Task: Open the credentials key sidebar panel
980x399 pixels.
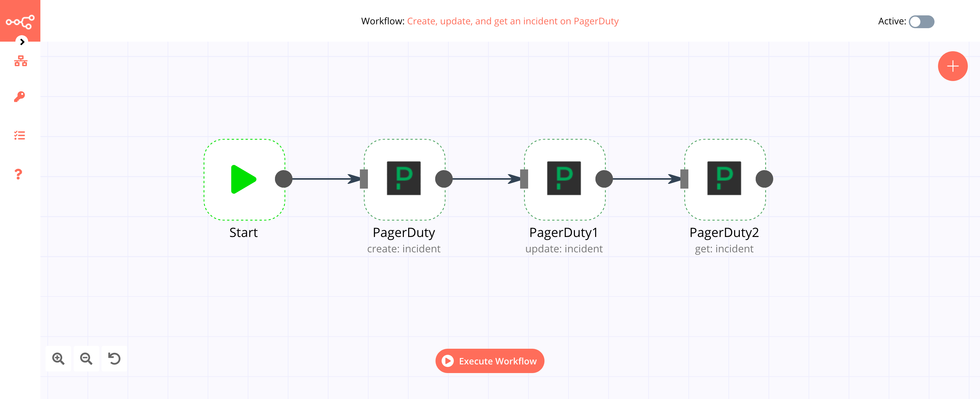Action: pos(20,97)
